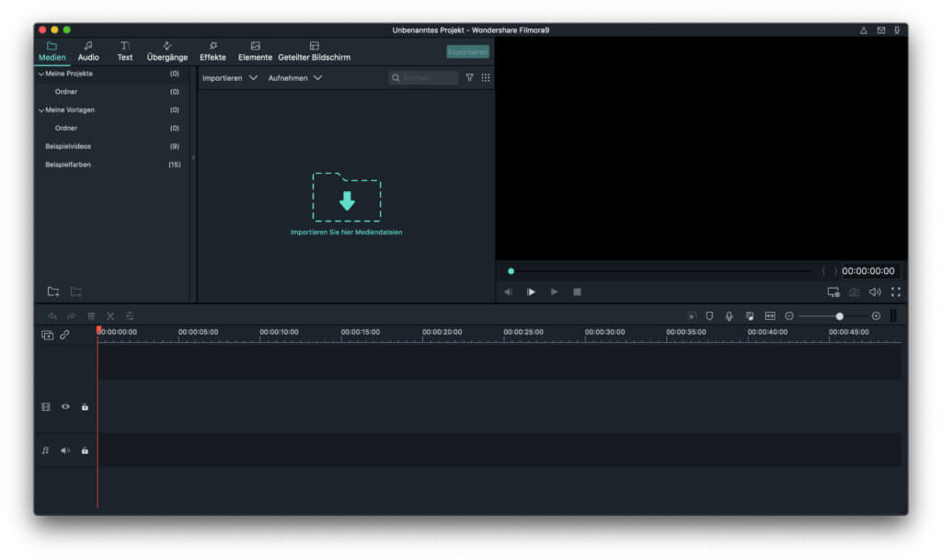Click timeline ruler at 00:00:20:00
The width and height of the screenshot is (942, 560).
[442, 333]
